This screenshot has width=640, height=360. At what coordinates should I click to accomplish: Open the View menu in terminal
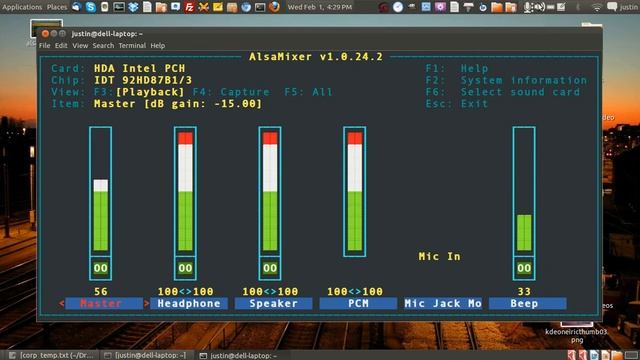point(80,45)
